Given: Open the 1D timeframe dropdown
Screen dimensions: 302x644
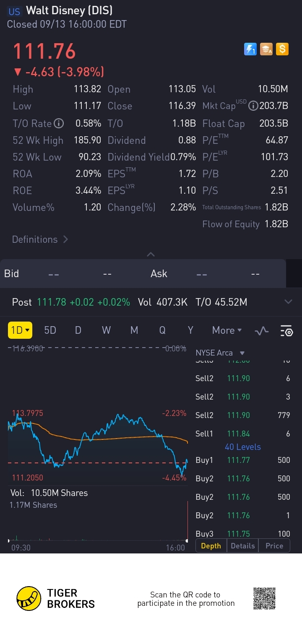Looking at the screenshot, I should pos(20,330).
